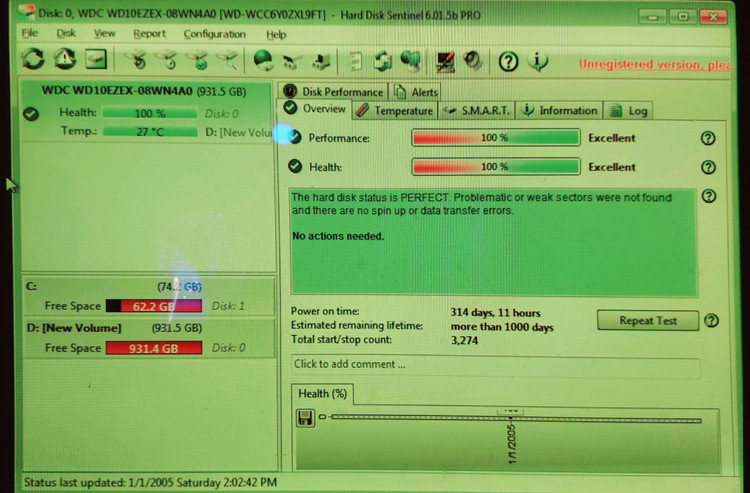Click the globe with users toolbar icon
This screenshot has height=493, width=750.
[x=410, y=61]
